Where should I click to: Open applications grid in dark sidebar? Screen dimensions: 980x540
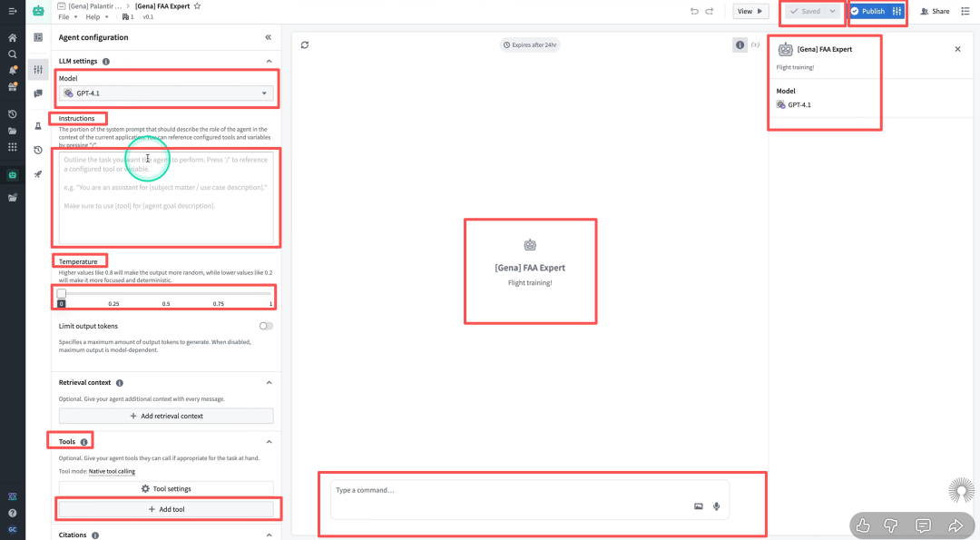click(x=12, y=147)
